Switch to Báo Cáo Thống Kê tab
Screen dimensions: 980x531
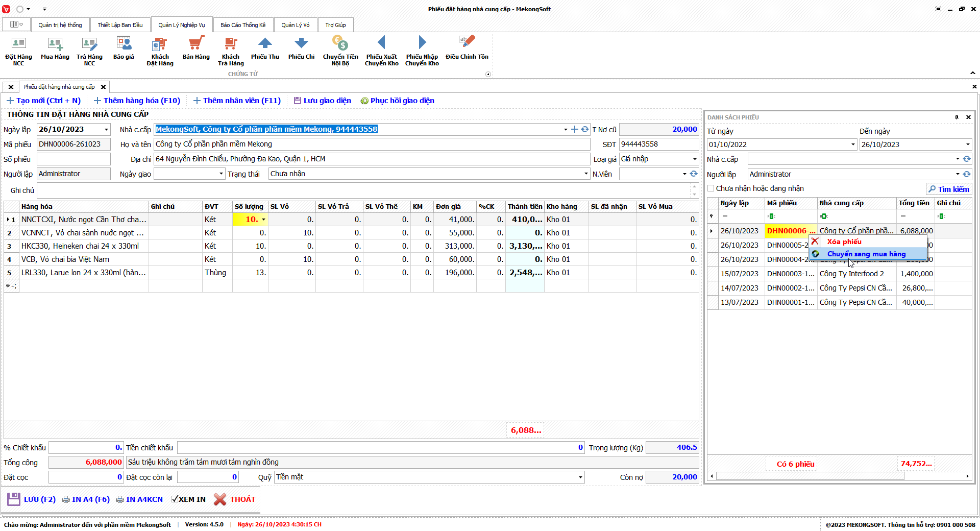click(243, 25)
